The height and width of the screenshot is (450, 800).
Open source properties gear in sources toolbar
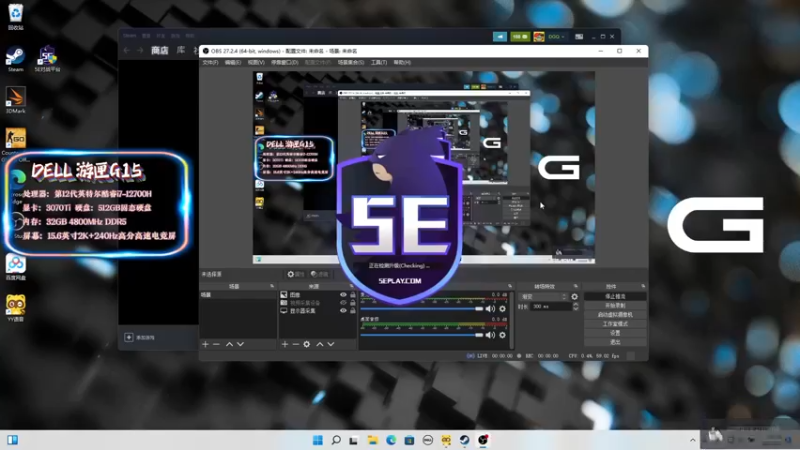(x=307, y=344)
